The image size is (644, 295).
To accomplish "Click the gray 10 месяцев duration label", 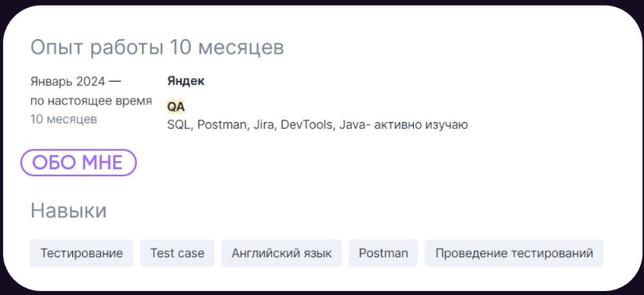I will 63,119.
